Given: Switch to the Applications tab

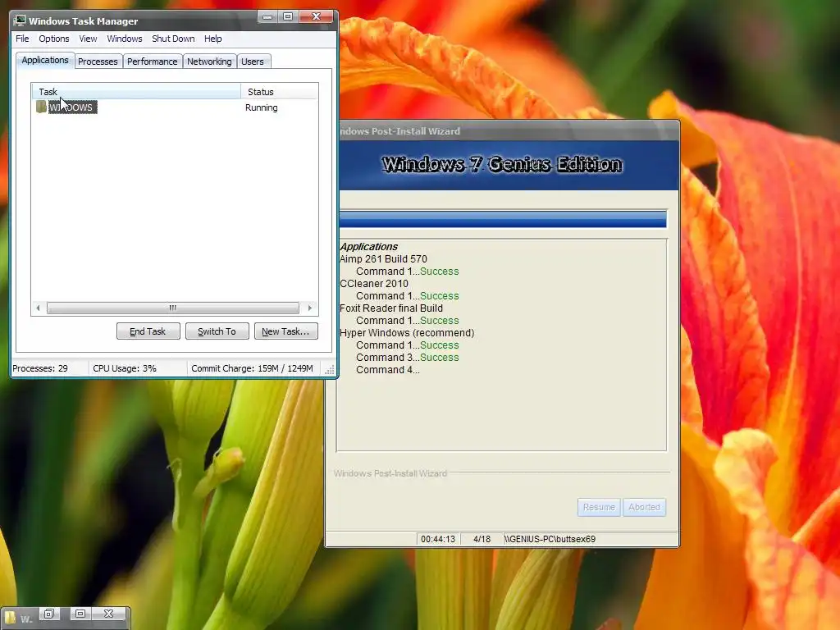Looking at the screenshot, I should pos(45,60).
